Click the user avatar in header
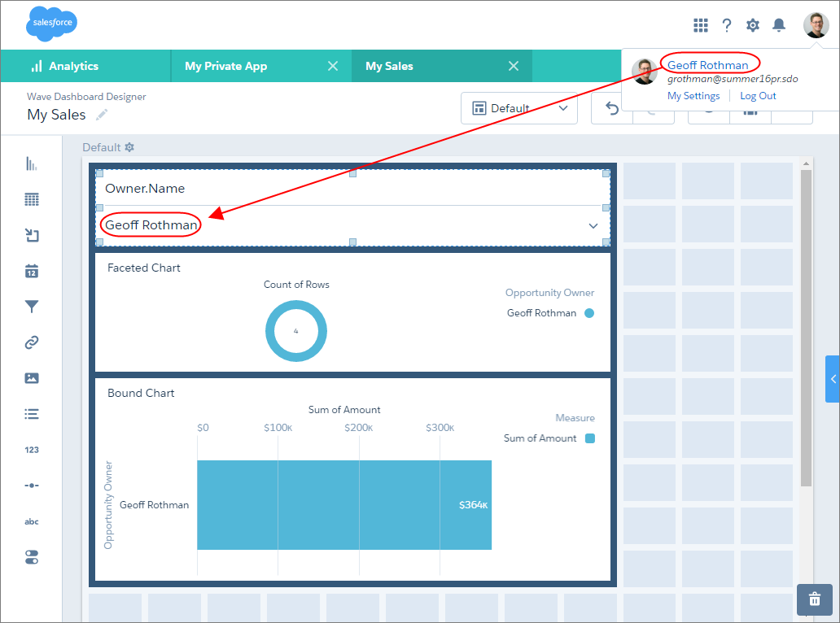 (x=816, y=25)
